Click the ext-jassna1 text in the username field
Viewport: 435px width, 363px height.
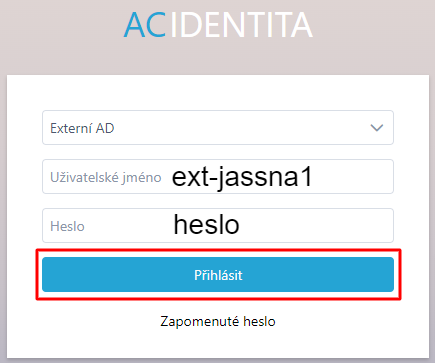tap(242, 177)
